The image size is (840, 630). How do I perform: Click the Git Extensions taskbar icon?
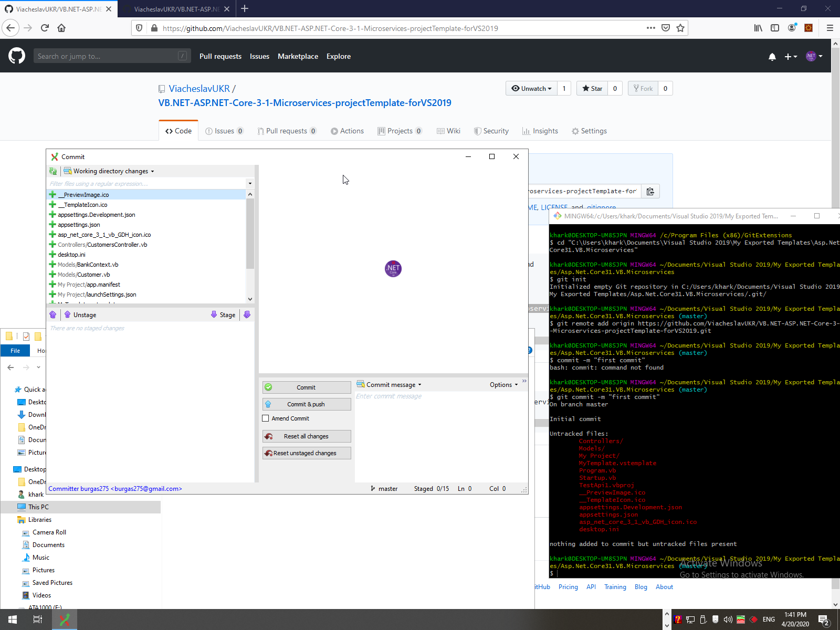click(65, 619)
